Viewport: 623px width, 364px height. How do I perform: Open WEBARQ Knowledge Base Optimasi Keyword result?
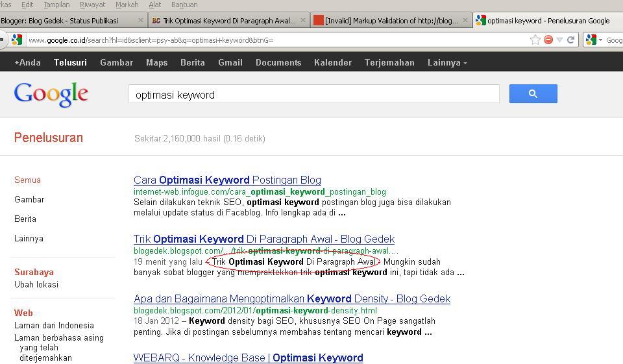[249, 358]
